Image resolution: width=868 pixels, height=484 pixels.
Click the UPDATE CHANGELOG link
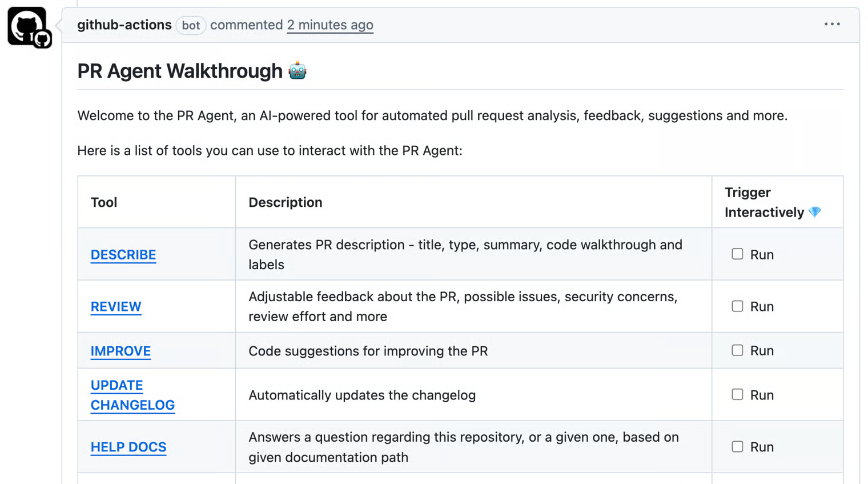(x=132, y=395)
